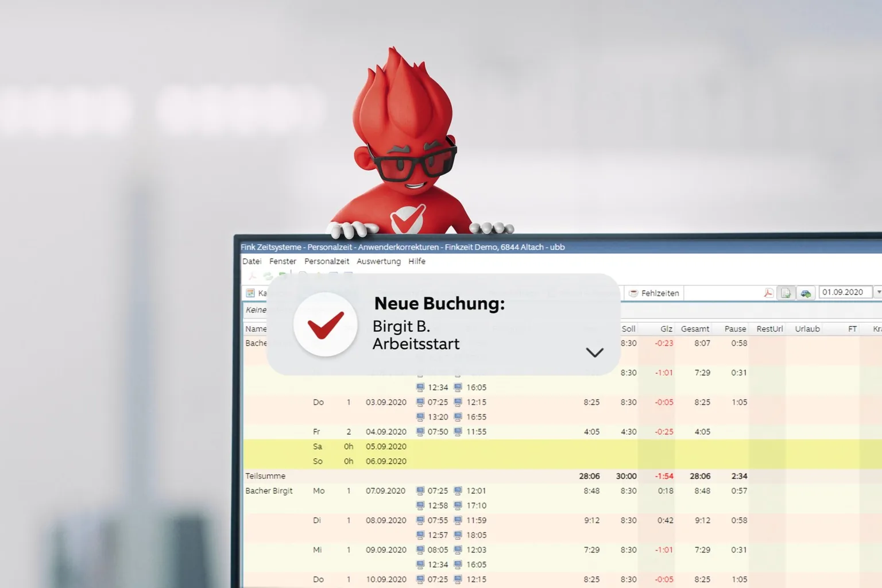Click the PDF export icon in the toolbar
The image size is (882, 588).
768,293
